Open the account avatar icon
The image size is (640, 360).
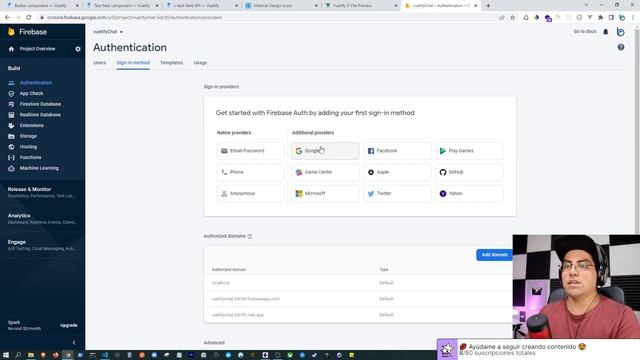point(620,32)
